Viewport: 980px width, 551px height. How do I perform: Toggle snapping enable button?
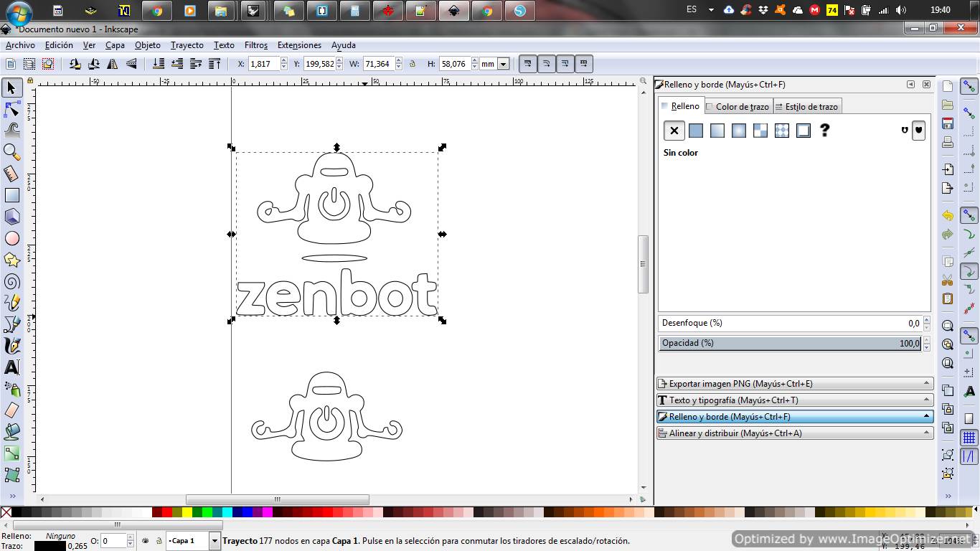(969, 88)
